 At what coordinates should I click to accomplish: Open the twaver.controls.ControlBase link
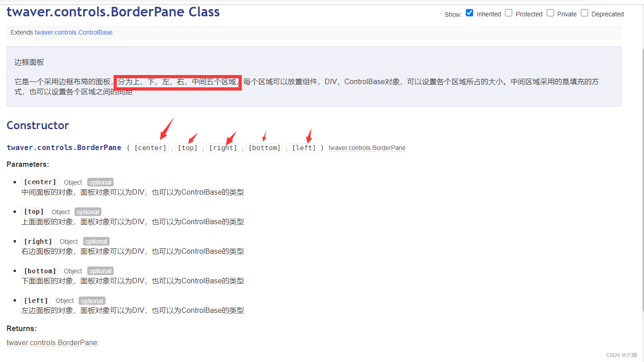pos(74,32)
